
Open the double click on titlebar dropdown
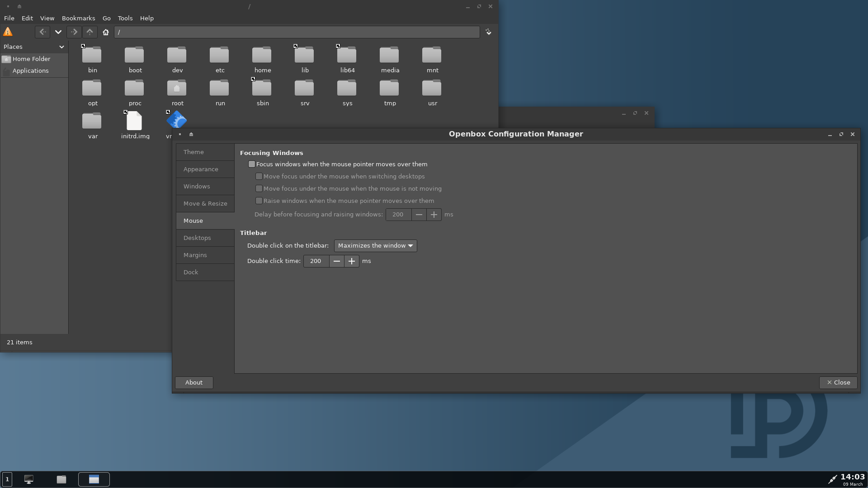point(375,246)
